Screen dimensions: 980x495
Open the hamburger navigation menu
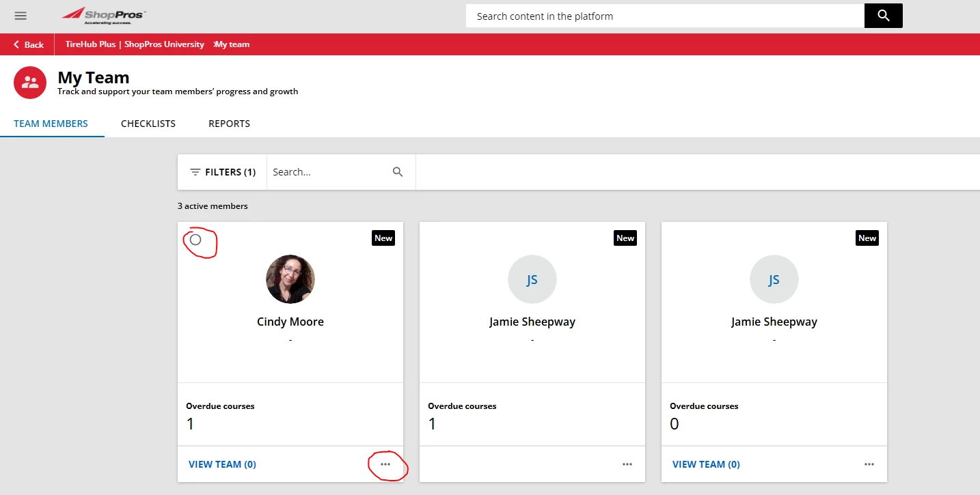click(x=21, y=16)
